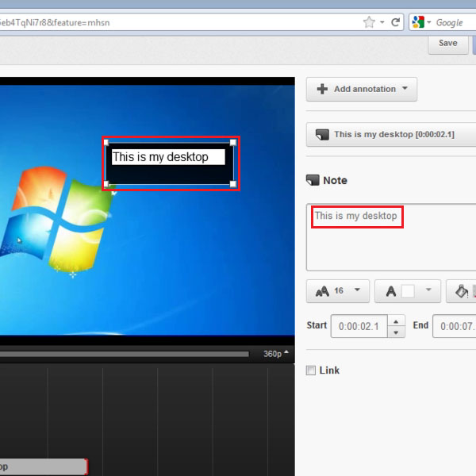Click the Note text area

391,237
